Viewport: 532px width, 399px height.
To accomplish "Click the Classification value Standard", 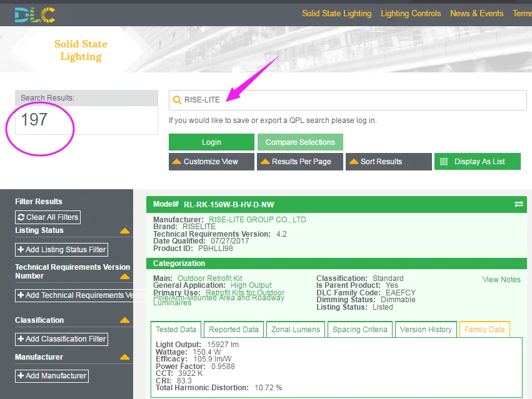I will [388, 278].
